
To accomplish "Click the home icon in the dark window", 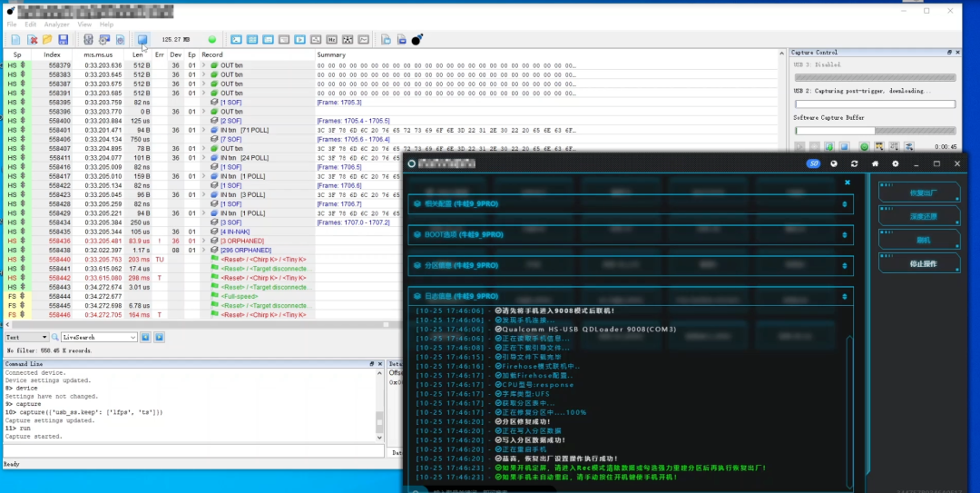I will (x=875, y=164).
